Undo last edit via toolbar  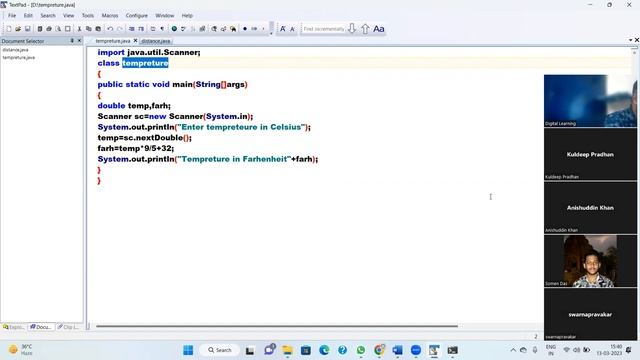[x=110, y=29]
